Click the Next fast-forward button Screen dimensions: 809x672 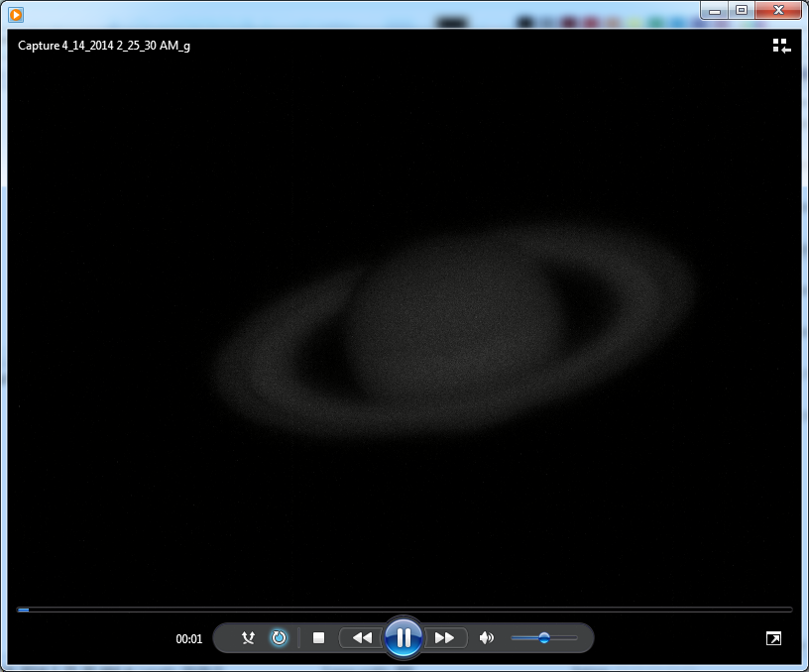[445, 638]
